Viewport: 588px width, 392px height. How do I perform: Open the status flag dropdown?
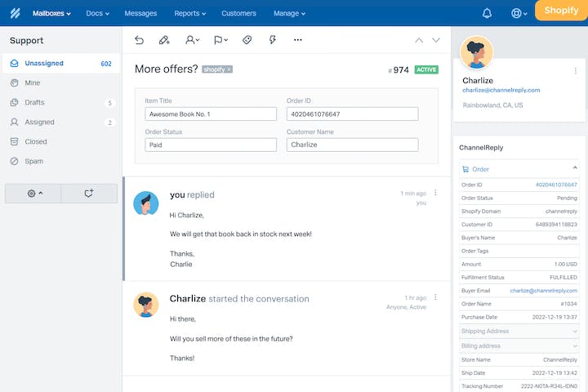click(x=220, y=40)
